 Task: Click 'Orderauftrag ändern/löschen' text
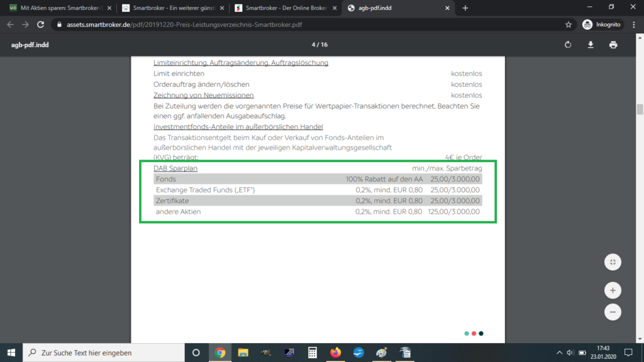[201, 84]
